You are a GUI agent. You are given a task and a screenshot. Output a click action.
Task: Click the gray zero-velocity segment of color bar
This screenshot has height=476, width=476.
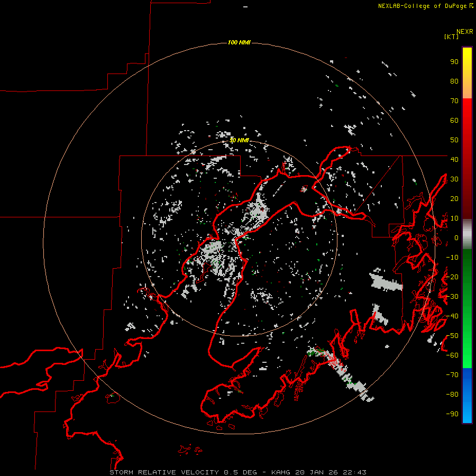click(467, 234)
